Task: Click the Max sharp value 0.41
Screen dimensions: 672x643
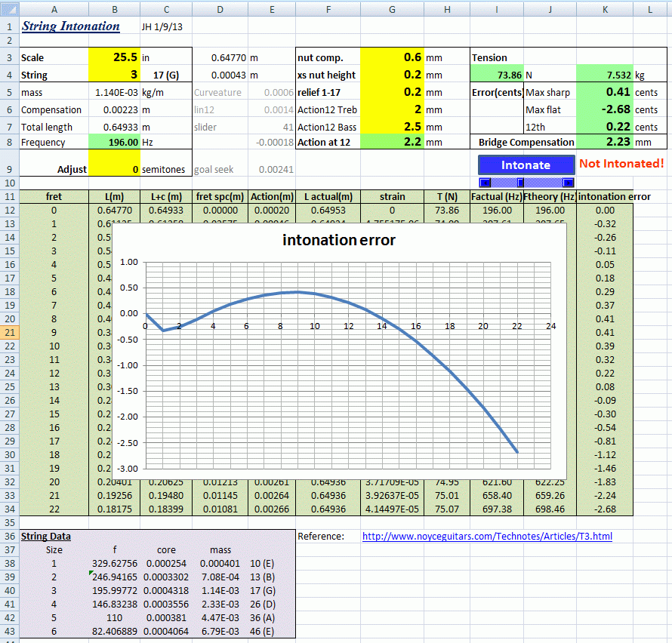Action: click(605, 92)
